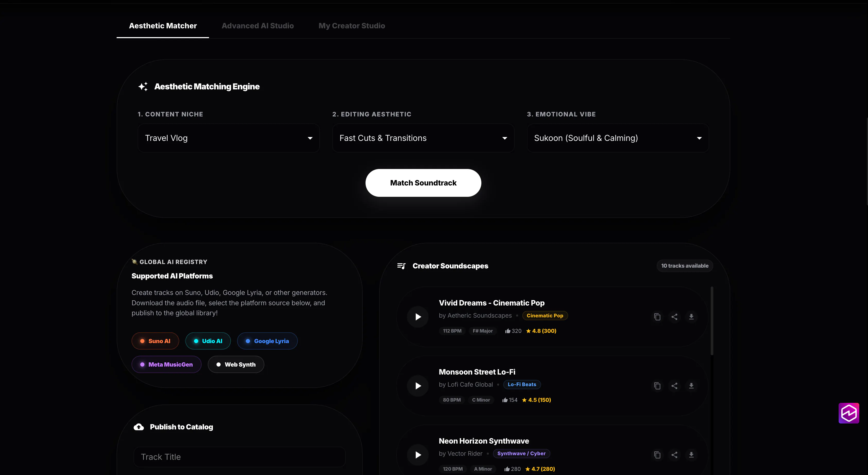
Task: Click the C Minor key tag
Action: [x=481, y=400]
